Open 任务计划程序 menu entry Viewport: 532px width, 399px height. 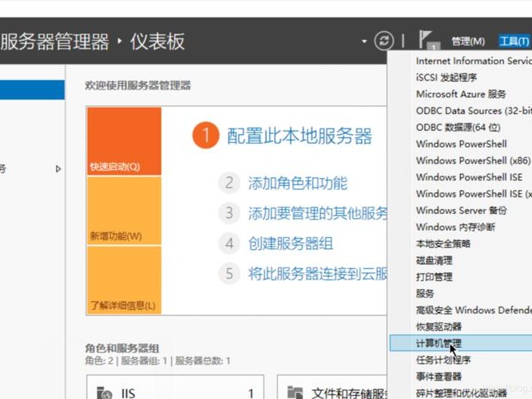point(443,360)
